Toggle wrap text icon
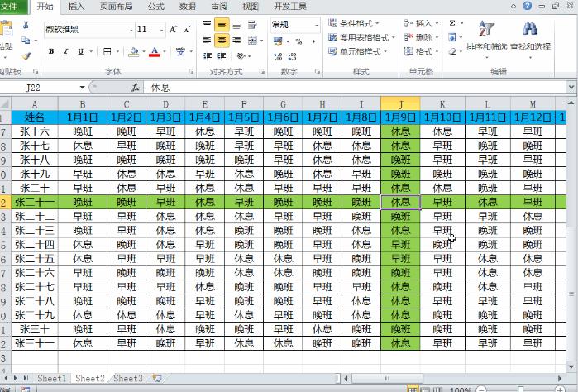 (252, 25)
